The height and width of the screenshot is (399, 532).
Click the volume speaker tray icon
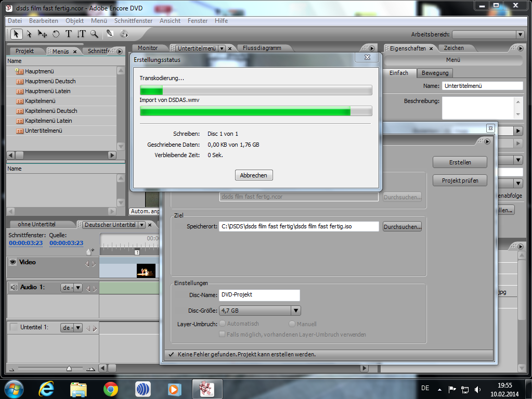coord(478,390)
